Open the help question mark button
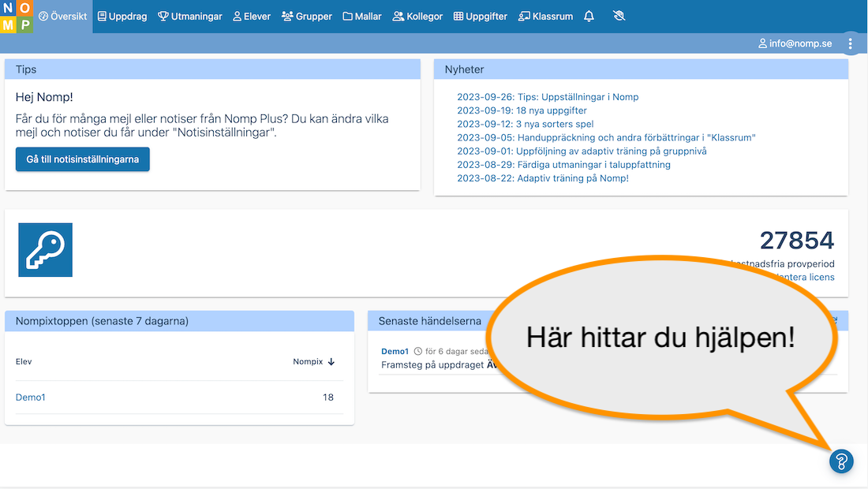This screenshot has height=489, width=868. coord(841,461)
